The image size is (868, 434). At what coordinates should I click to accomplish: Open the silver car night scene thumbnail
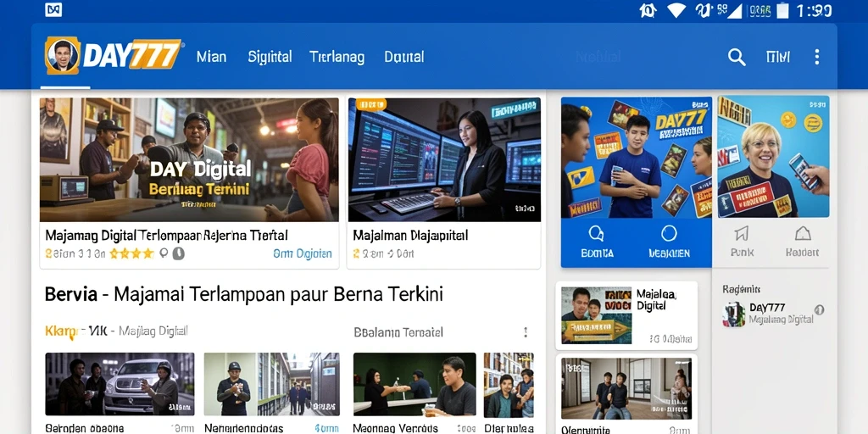120,384
